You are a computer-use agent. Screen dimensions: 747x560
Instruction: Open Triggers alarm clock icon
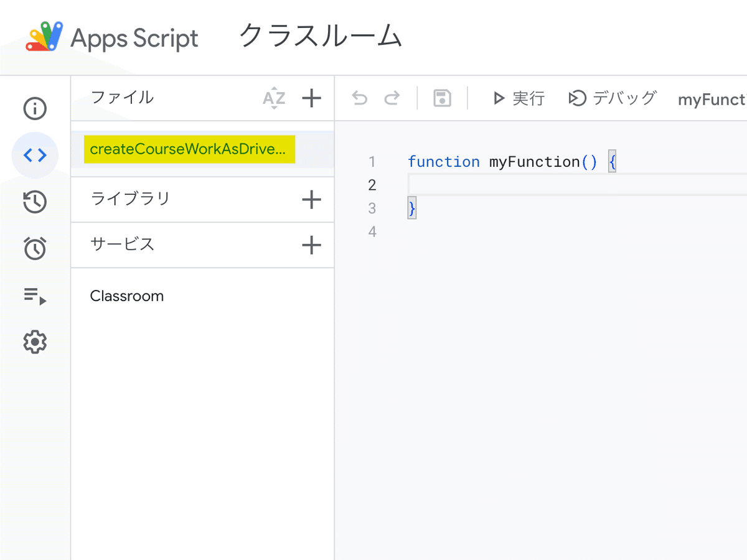35,248
